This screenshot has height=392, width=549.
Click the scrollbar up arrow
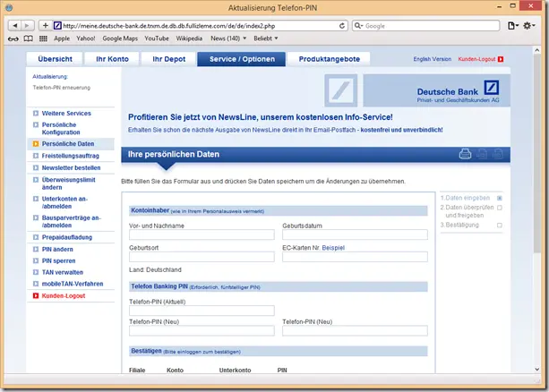click(537, 50)
